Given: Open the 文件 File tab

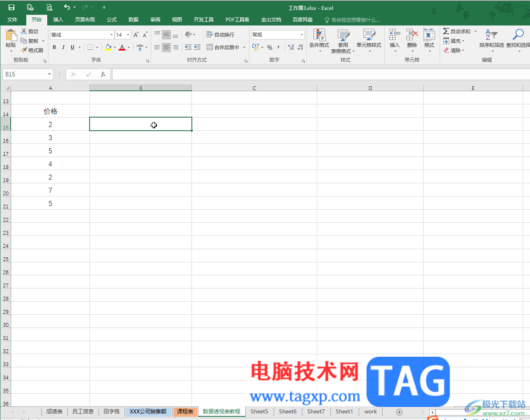Looking at the screenshot, I should pyautogui.click(x=12, y=19).
